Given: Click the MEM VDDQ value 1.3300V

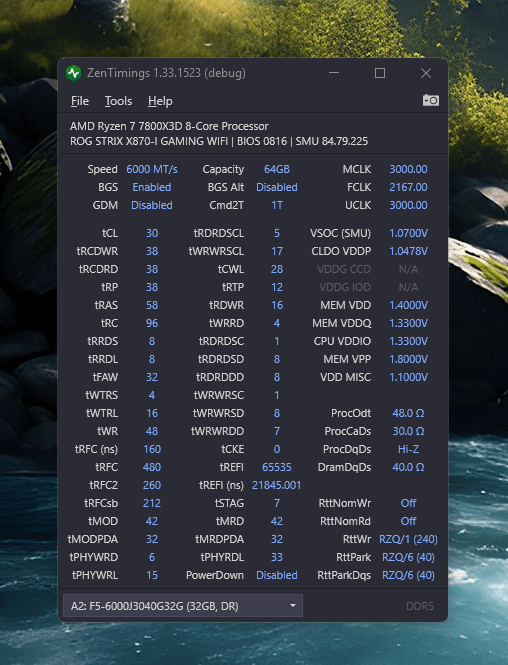Looking at the screenshot, I should pyautogui.click(x=408, y=323).
